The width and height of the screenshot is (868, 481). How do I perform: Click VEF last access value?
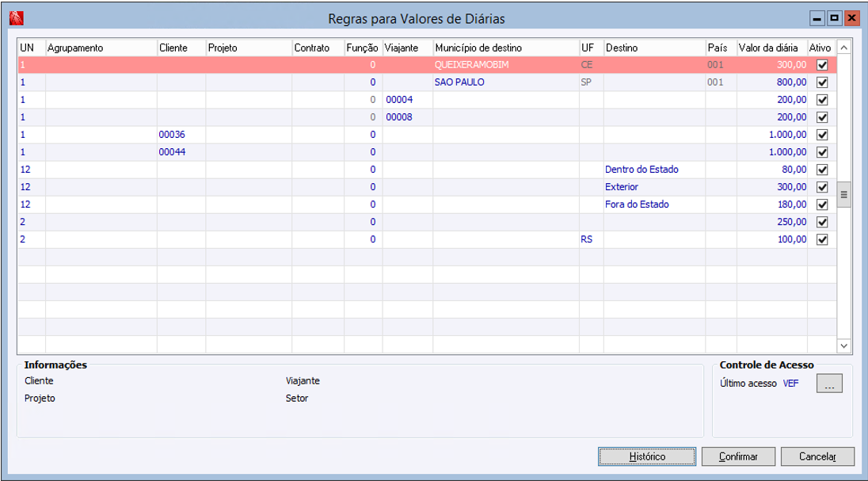coord(790,384)
